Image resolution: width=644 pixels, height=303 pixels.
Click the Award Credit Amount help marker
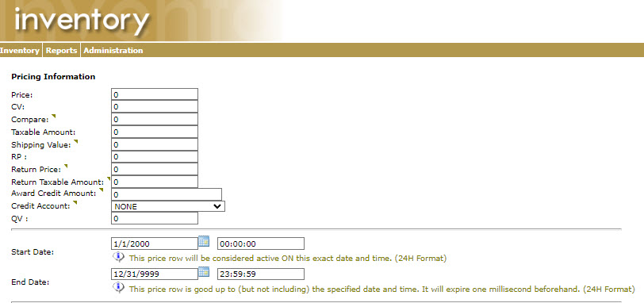101,190
